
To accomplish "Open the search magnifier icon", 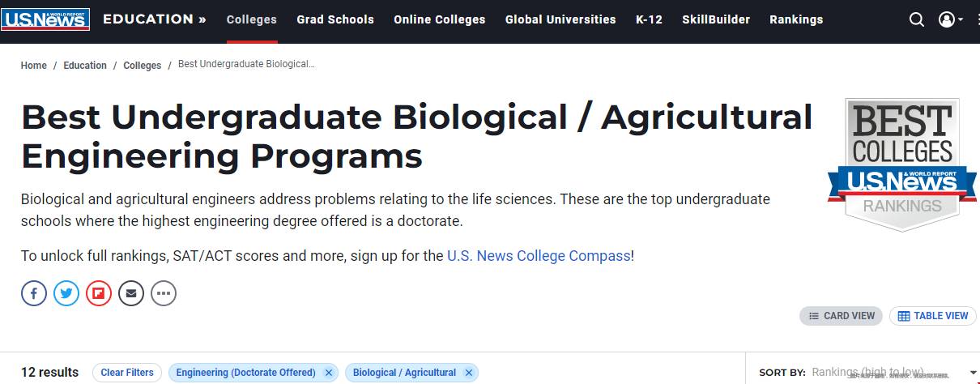I will 916,19.
